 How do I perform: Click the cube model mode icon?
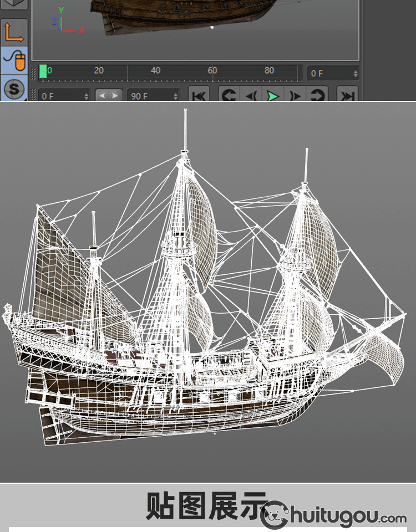(x=14, y=4)
